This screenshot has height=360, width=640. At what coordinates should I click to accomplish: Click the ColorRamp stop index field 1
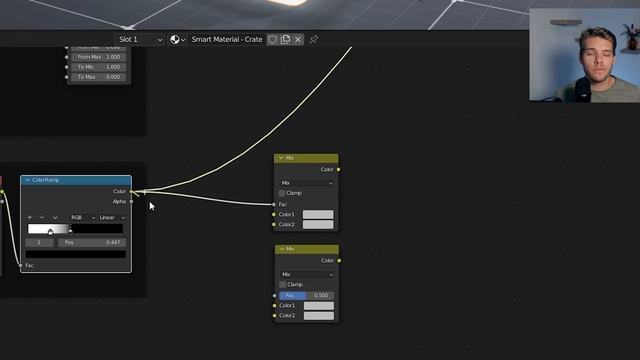(39, 242)
